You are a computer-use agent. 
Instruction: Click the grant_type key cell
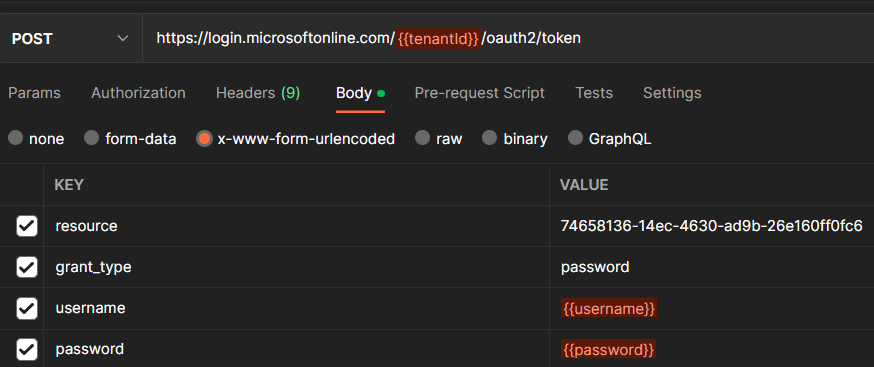pyautogui.click(x=297, y=267)
